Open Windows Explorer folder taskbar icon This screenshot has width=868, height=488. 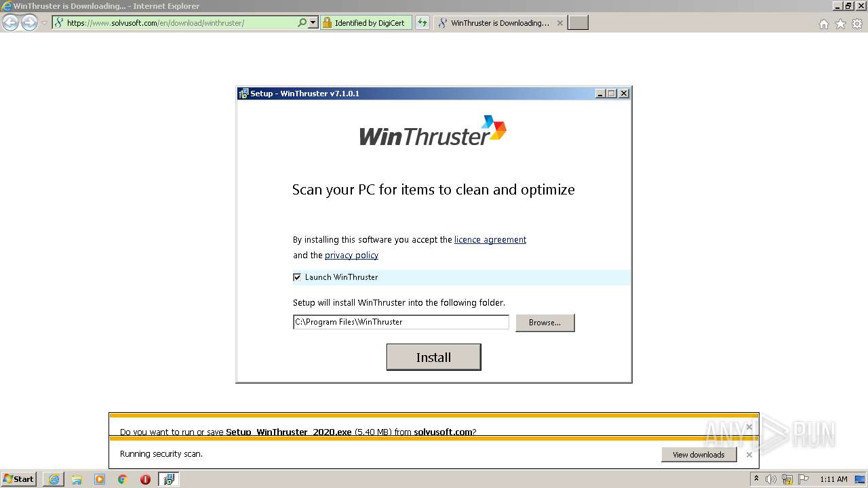[x=77, y=479]
